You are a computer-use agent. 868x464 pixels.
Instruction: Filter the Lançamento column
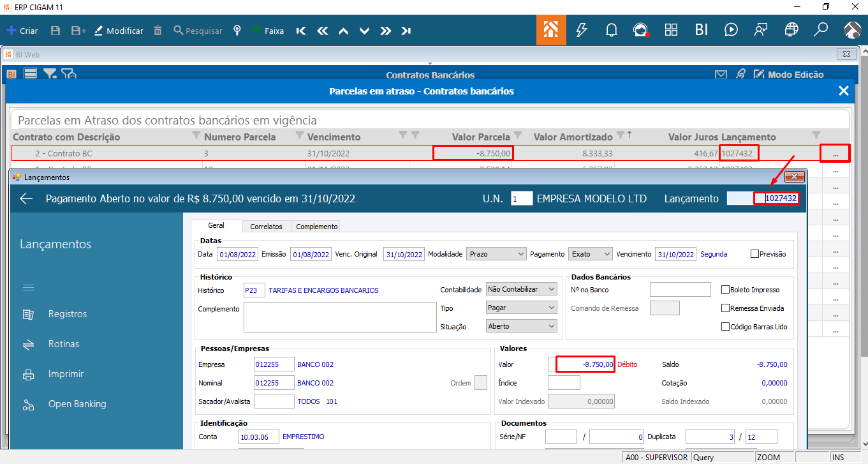coord(816,135)
